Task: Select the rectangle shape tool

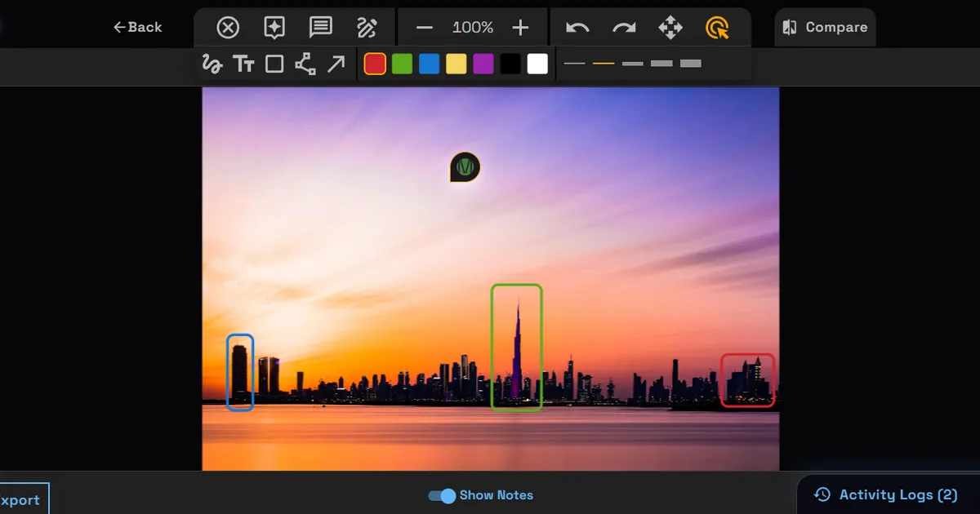Action: point(274,64)
